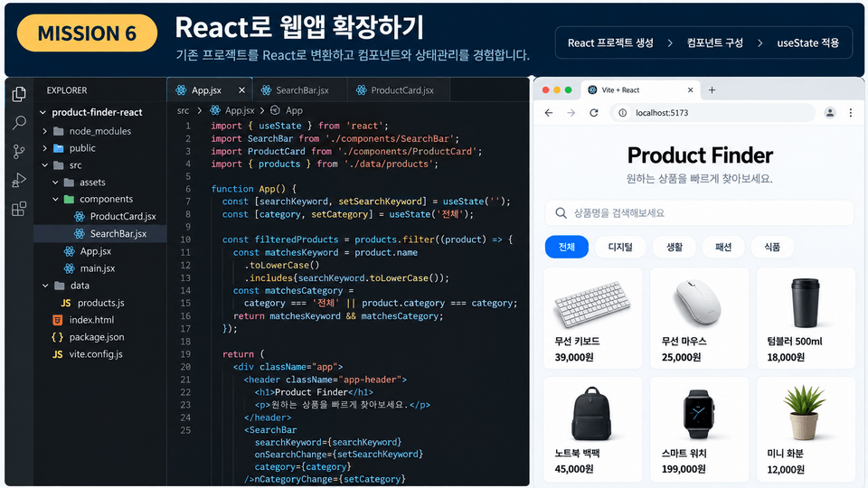Collapse the components folder chevron
868x488 pixels.
(x=55, y=199)
